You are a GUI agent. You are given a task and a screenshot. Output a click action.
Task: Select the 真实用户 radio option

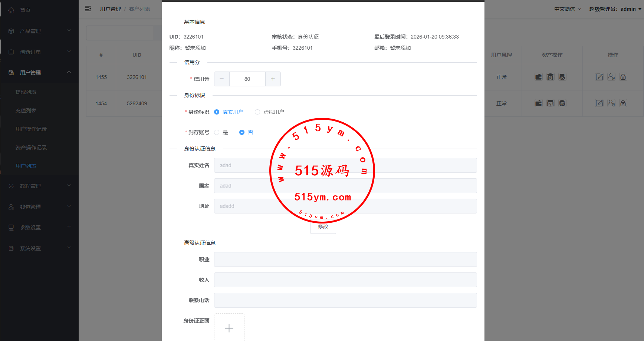point(217,112)
